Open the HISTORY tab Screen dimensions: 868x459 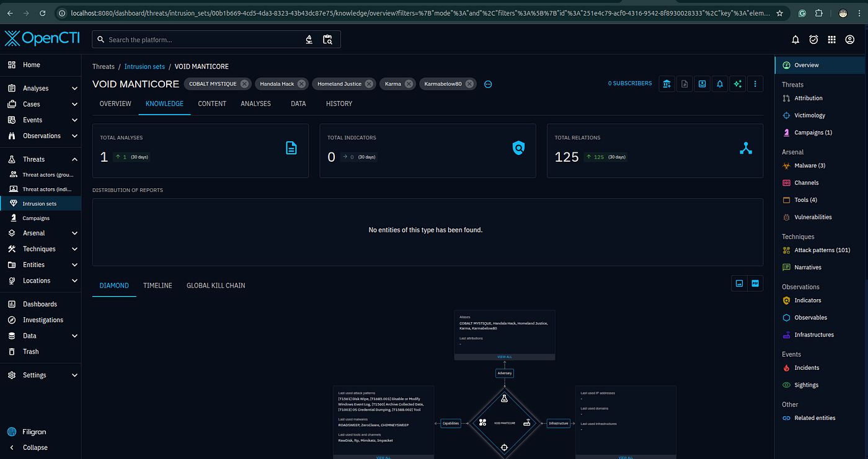tap(339, 103)
